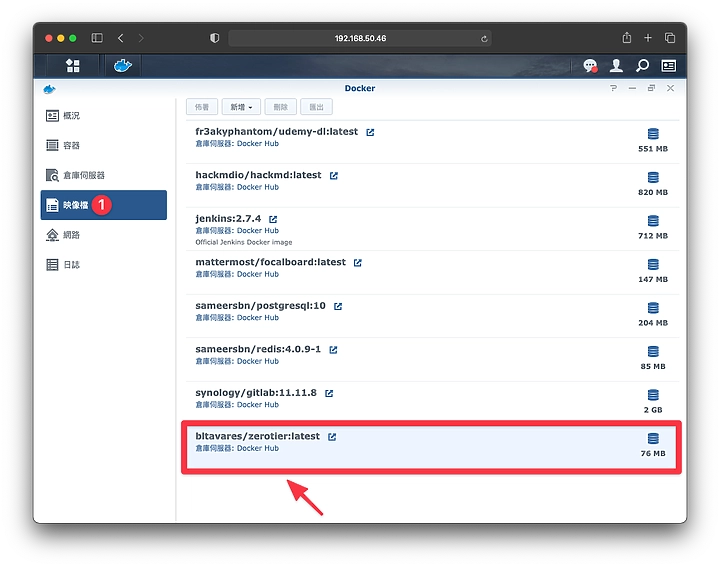This screenshot has height=567, width=720.
Task: Click 'Official Jenkins Docker image' description
Action: click(244, 242)
